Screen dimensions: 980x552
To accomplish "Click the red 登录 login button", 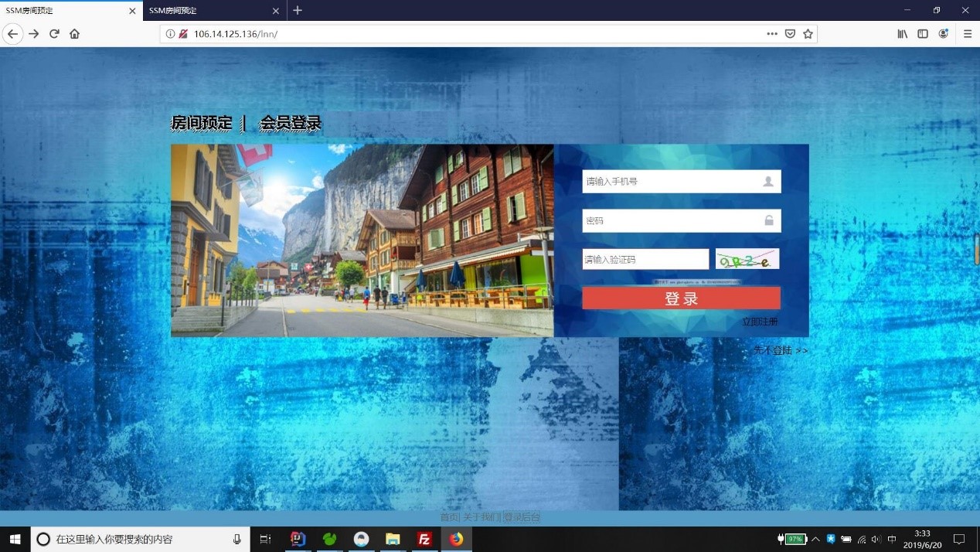I will point(681,298).
